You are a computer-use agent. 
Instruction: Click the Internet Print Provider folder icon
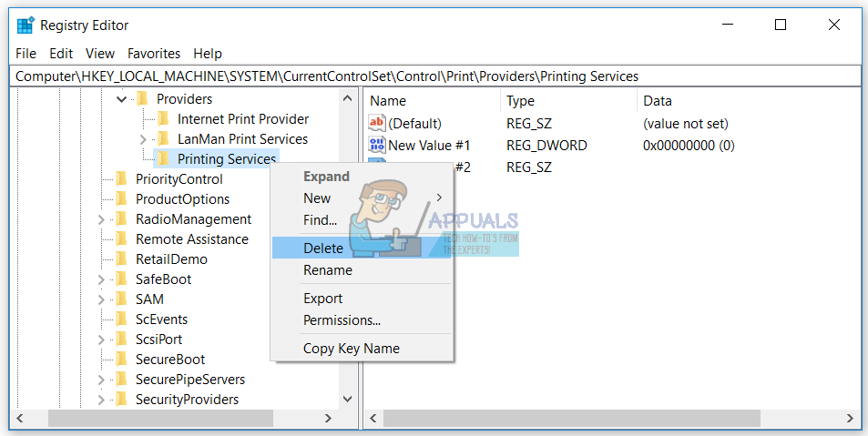164,119
